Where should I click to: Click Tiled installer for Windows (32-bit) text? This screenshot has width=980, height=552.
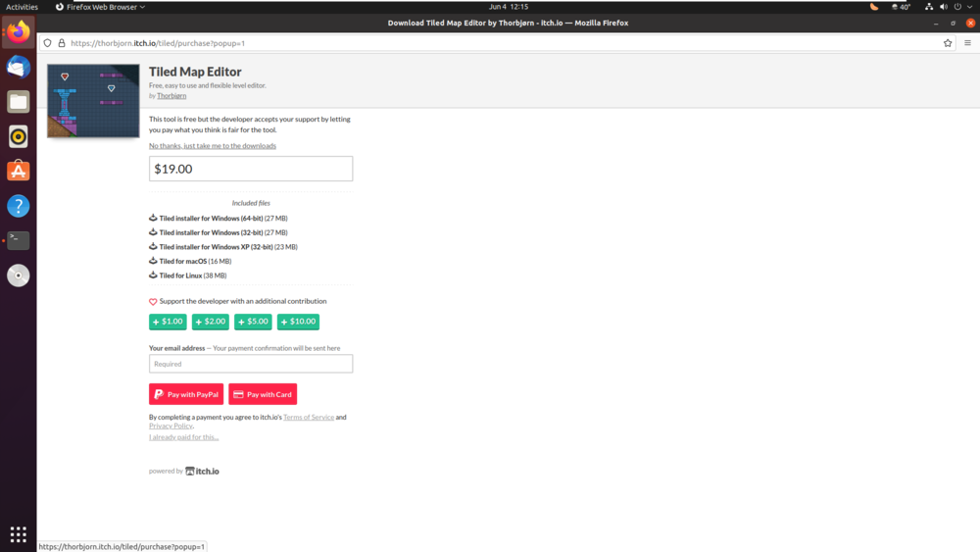(211, 232)
